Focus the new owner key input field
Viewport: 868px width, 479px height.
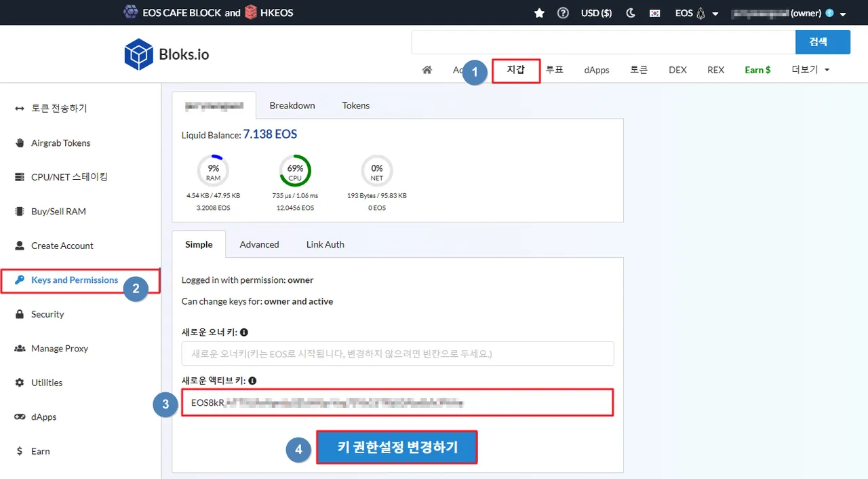(x=397, y=353)
